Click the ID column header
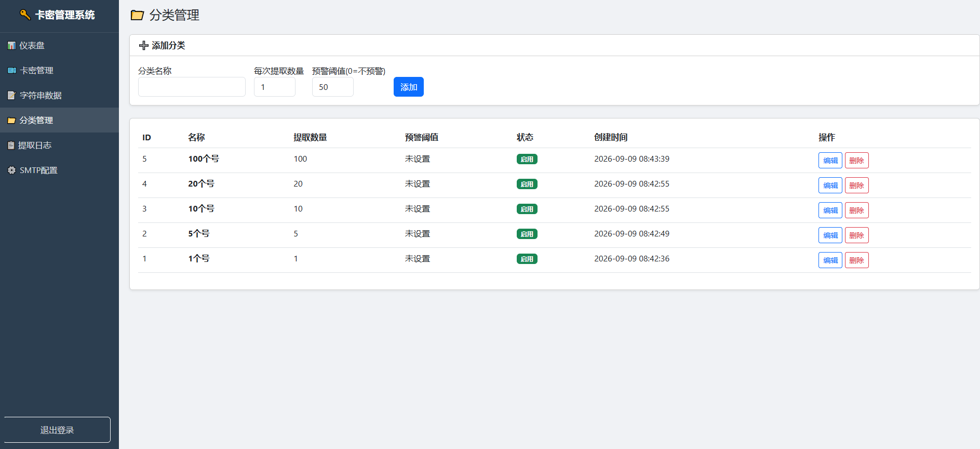This screenshot has width=980, height=449. [146, 138]
